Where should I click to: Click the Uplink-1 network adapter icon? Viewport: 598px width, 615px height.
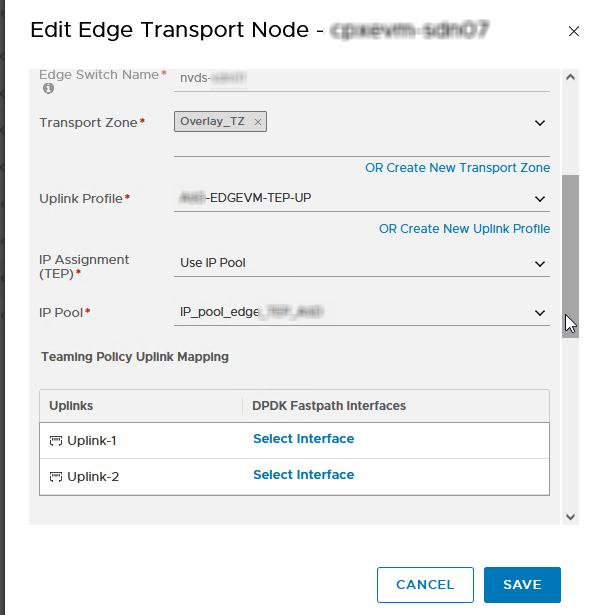[56, 441]
